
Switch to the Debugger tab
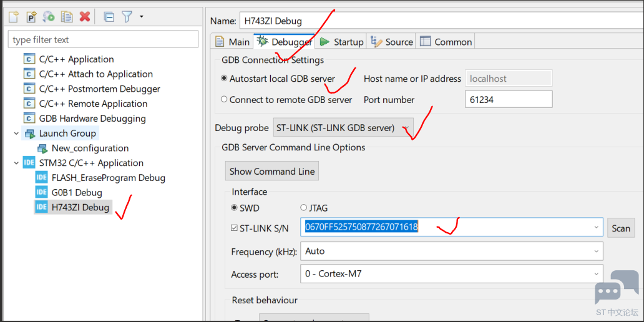285,42
